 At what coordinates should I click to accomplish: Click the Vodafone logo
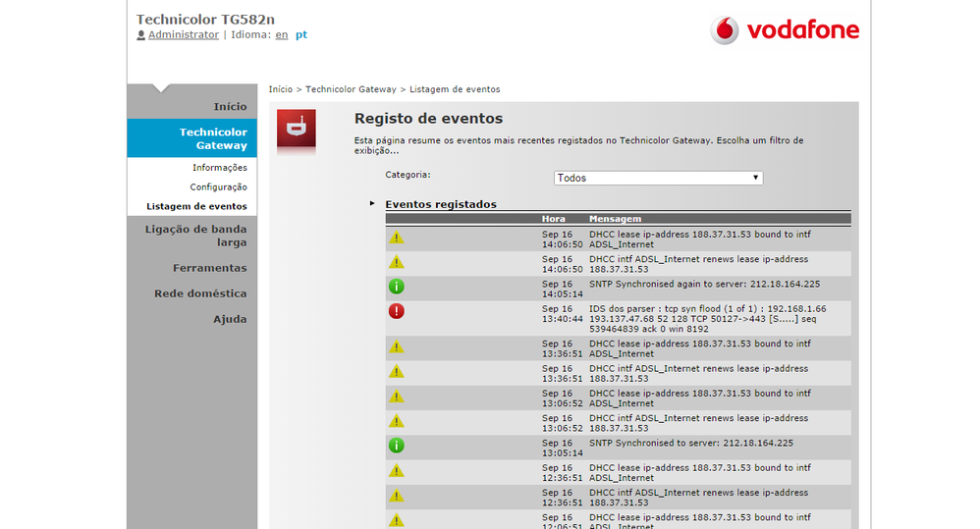pyautogui.click(x=784, y=29)
